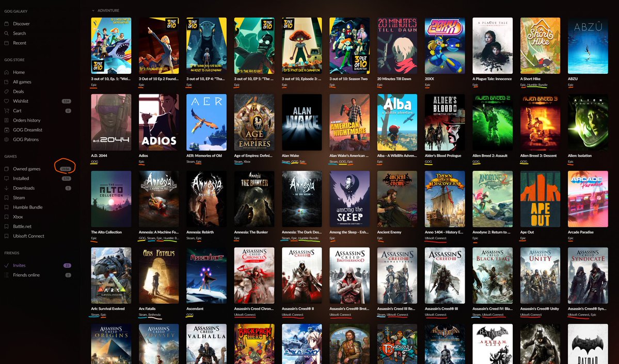Open A Plague Tale: Innocence cover
The image size is (619, 364).
[493, 45]
